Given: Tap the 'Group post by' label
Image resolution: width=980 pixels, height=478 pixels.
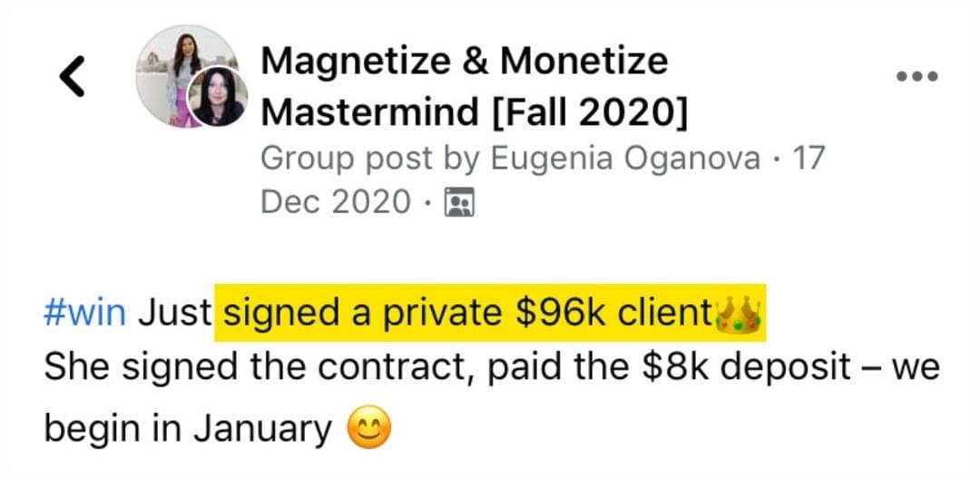Looking at the screenshot, I should pyautogui.click(x=370, y=160).
